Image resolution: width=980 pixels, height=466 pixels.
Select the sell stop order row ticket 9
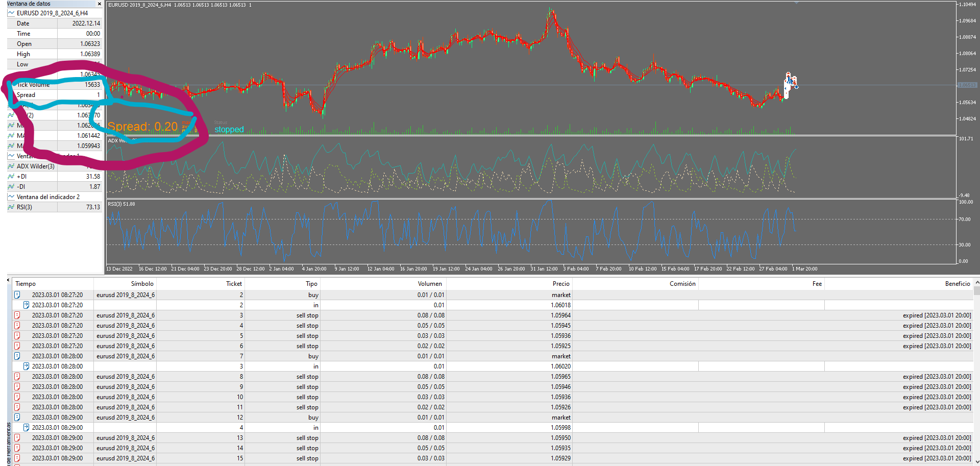click(x=306, y=387)
